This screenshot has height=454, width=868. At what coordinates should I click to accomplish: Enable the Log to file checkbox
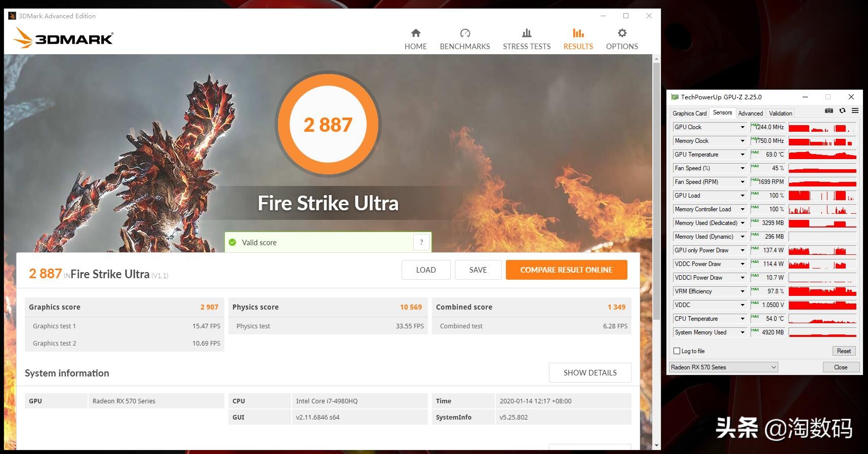coord(677,351)
